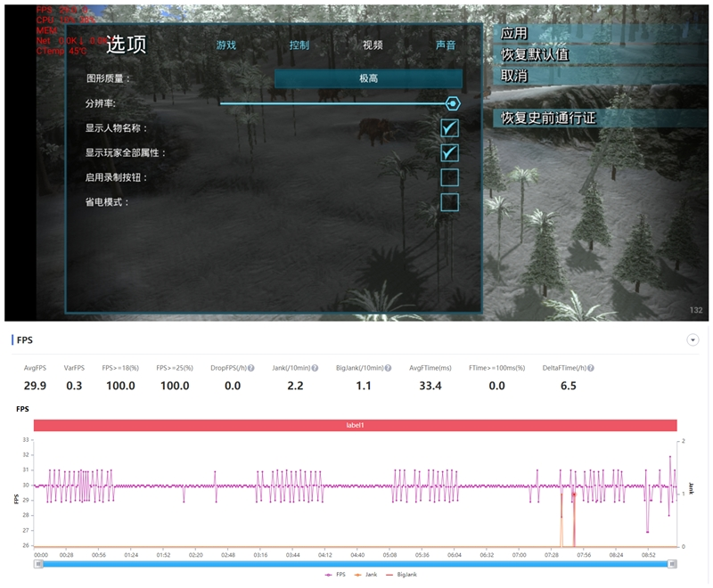Screen dimensions: 713x588
Task: Click right handle of chart range bar
Action: coord(673,563)
